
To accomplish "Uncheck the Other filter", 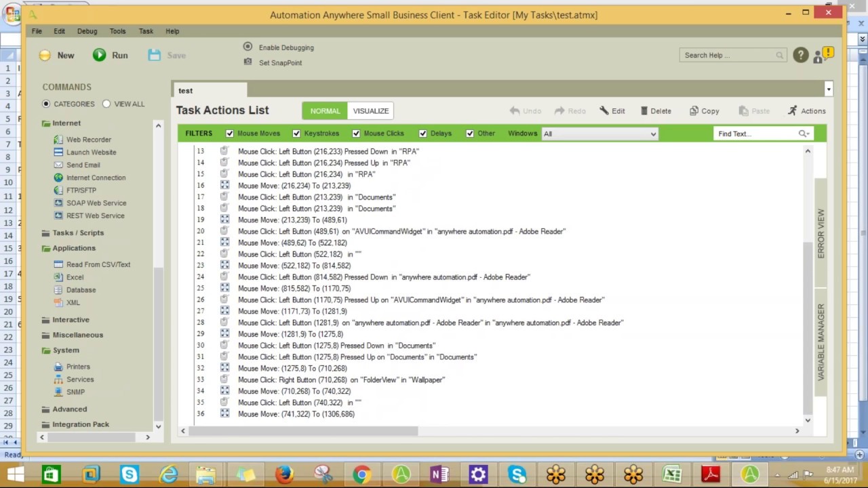I will (470, 134).
